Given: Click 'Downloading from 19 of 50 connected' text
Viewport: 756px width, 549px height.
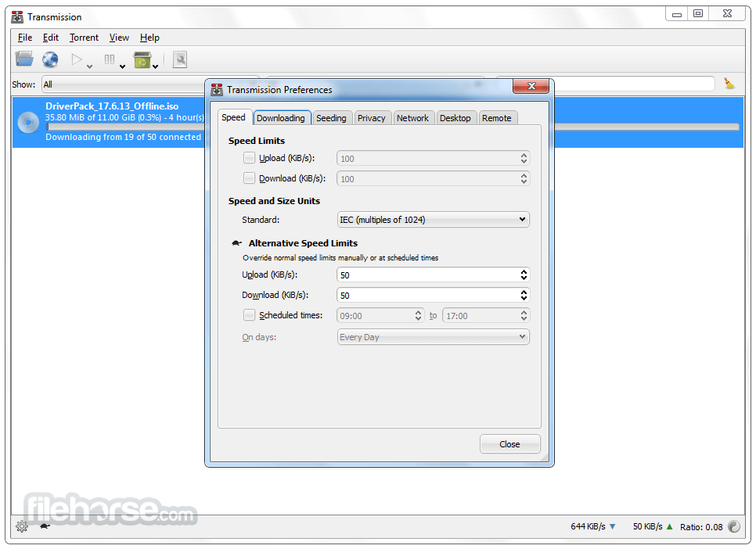Looking at the screenshot, I should pos(124,137).
